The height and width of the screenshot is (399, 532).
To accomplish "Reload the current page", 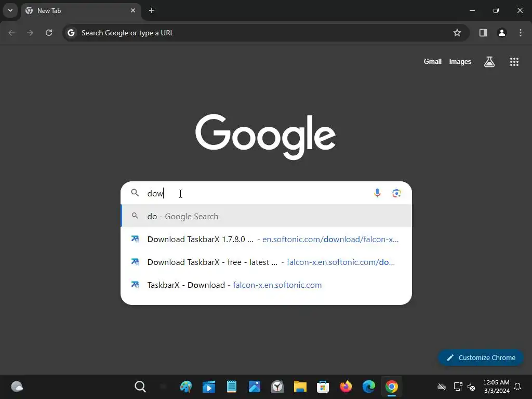I will point(49,33).
